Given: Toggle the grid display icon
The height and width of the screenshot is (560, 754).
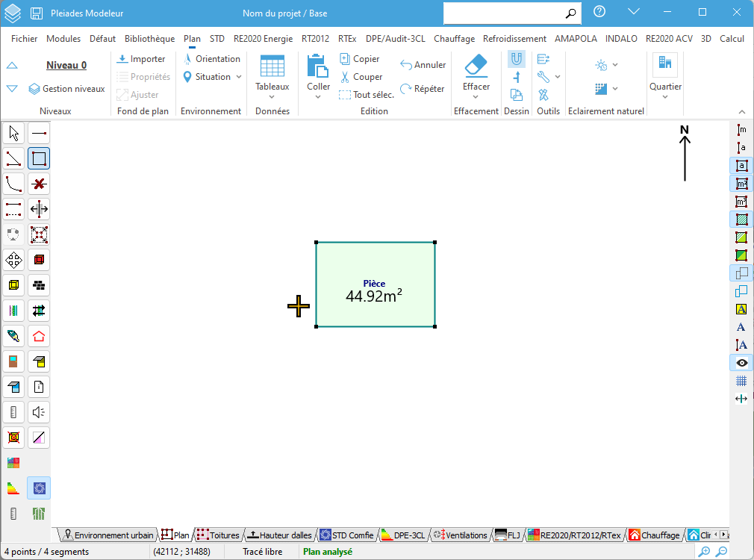Looking at the screenshot, I should [741, 381].
